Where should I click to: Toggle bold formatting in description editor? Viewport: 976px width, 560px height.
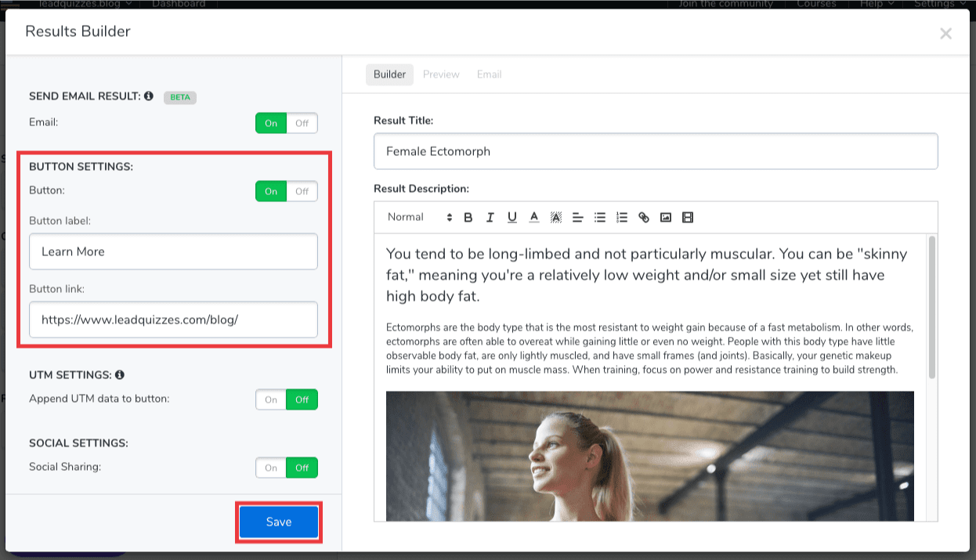[468, 218]
